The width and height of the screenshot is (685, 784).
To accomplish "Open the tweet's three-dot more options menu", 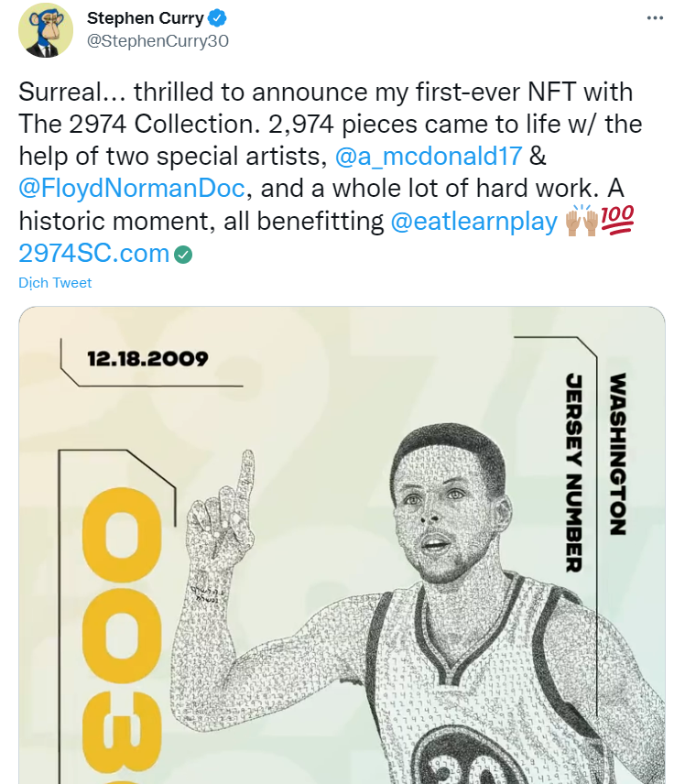I will tap(654, 17).
